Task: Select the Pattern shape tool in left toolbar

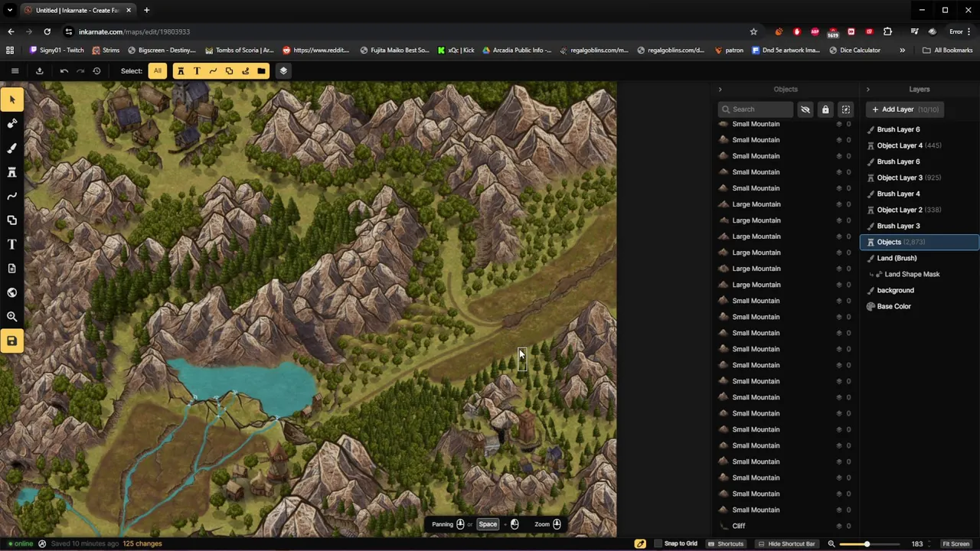Action: [11, 220]
